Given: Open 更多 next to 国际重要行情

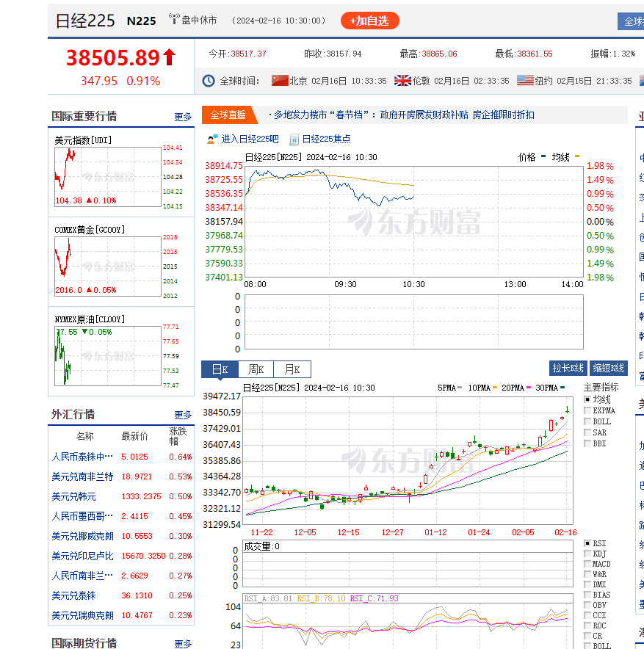Looking at the screenshot, I should click(x=183, y=117).
